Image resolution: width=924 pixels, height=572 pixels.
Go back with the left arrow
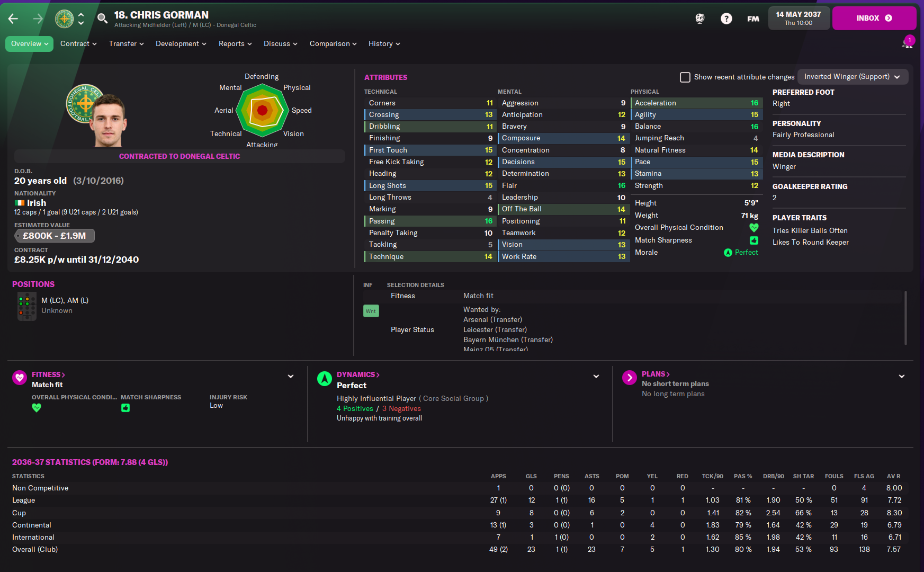tap(13, 19)
